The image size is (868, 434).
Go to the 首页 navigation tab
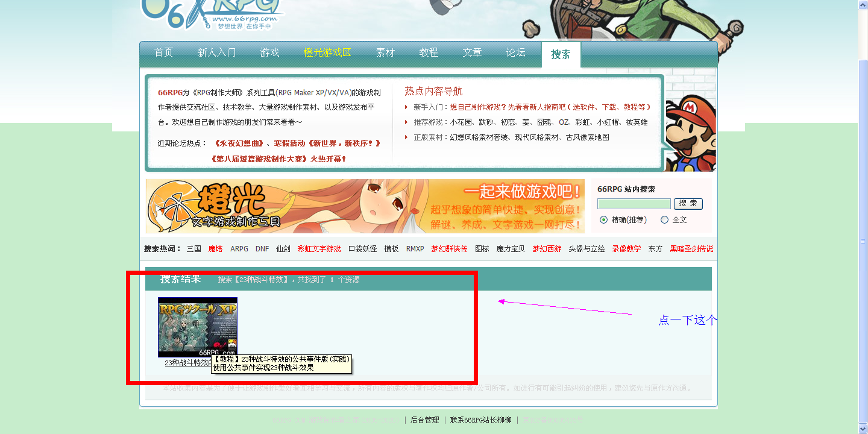[164, 52]
